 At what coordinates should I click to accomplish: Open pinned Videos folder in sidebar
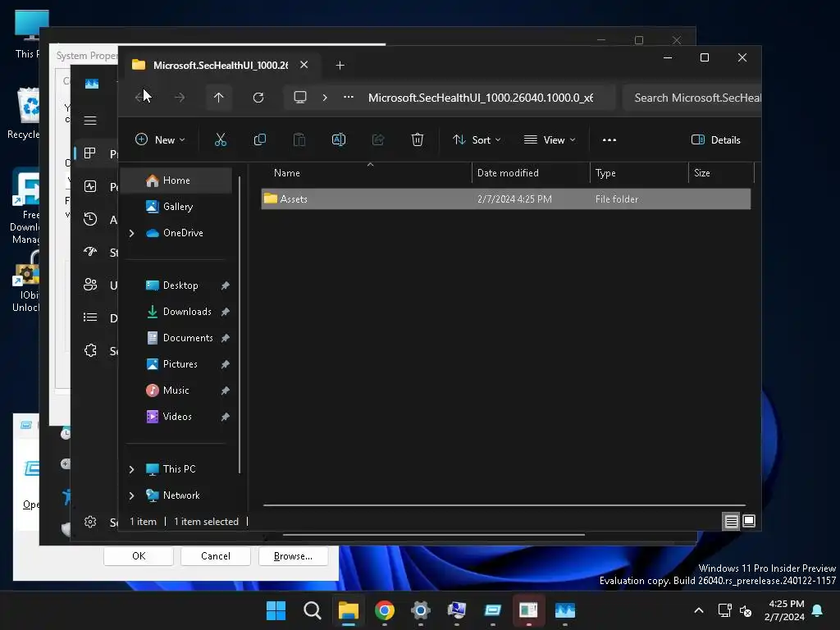177,417
